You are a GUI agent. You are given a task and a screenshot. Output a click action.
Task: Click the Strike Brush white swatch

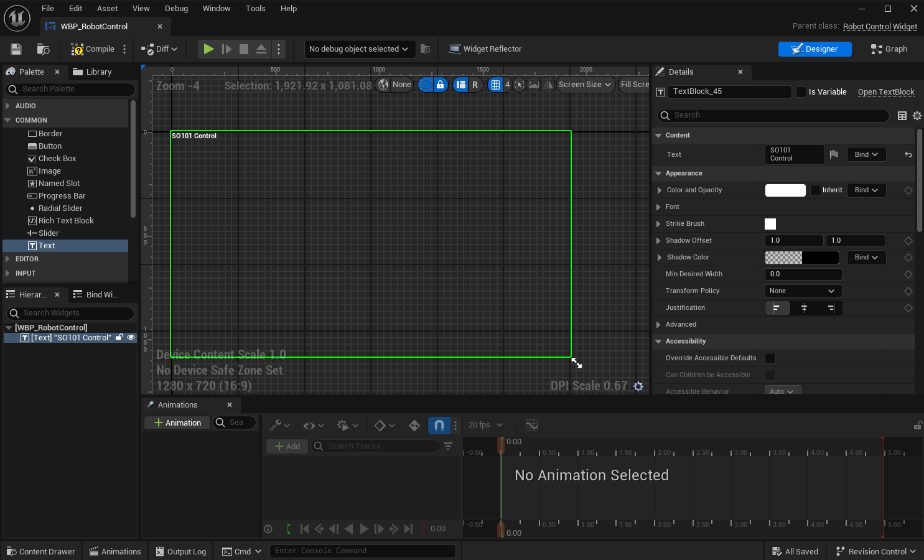click(770, 224)
